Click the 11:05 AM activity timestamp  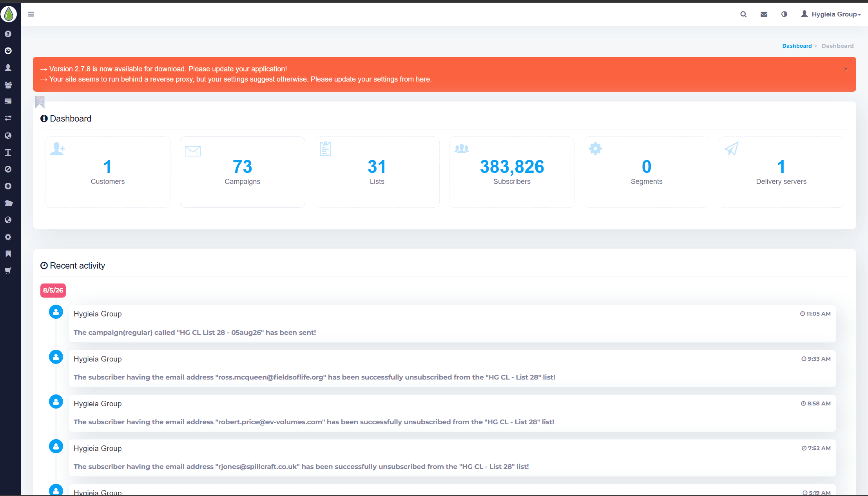pos(815,314)
